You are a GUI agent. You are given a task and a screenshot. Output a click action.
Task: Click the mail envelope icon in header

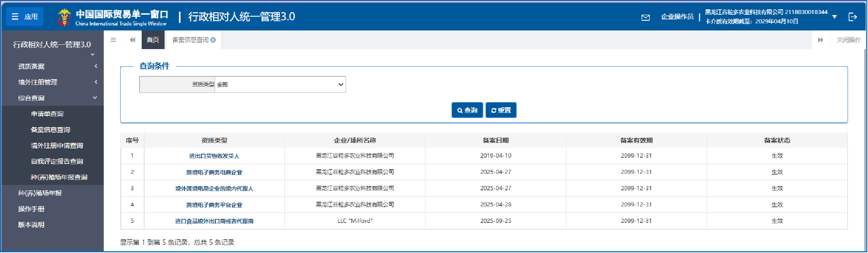(645, 18)
